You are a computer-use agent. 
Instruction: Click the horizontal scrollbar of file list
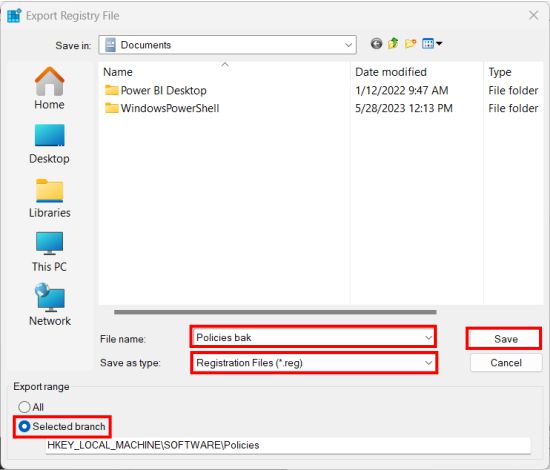coord(275,312)
